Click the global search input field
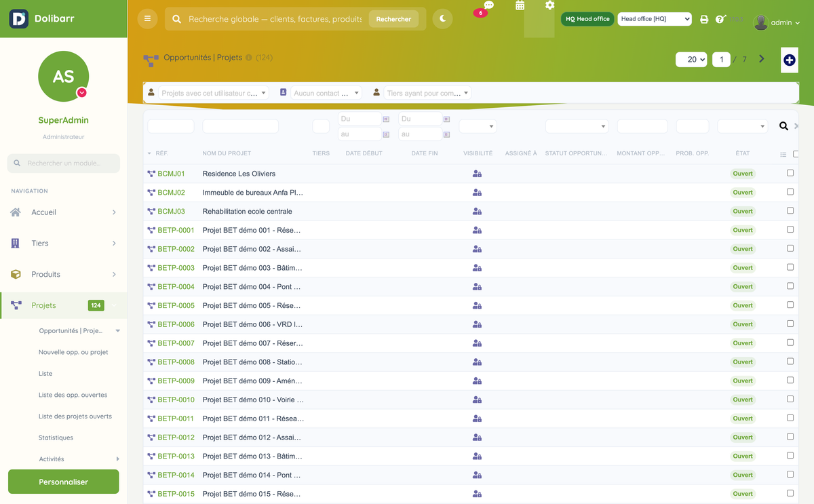Viewport: 814px width, 504px height. point(275,19)
